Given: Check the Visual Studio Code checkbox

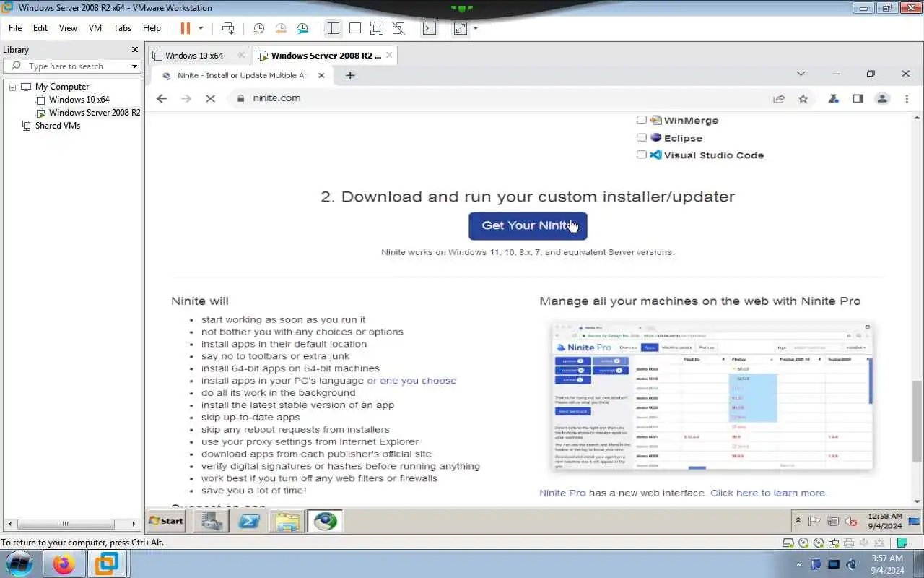Looking at the screenshot, I should click(x=642, y=155).
